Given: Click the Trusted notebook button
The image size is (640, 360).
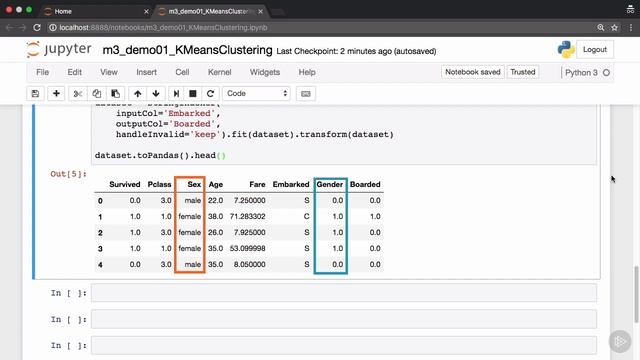Looking at the screenshot, I should click(522, 72).
